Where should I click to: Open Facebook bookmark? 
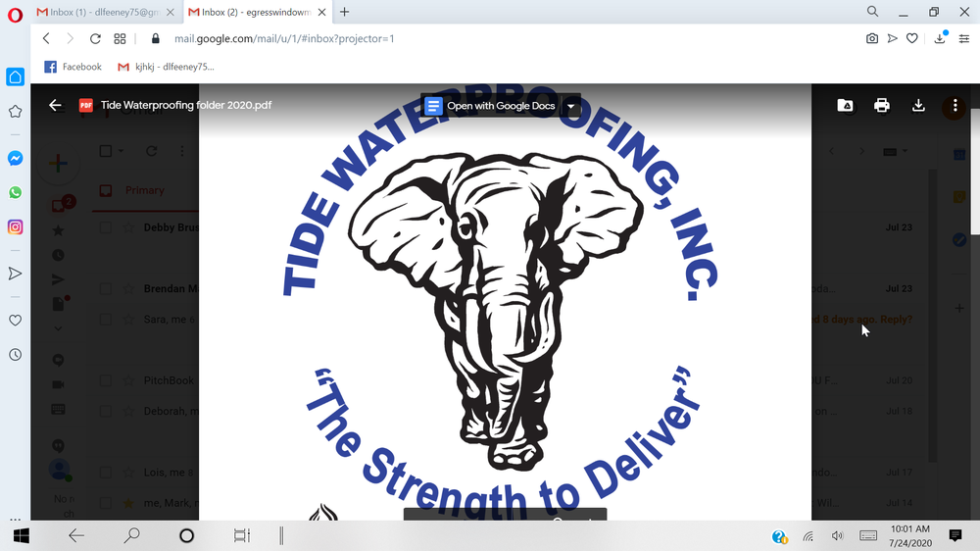click(73, 67)
